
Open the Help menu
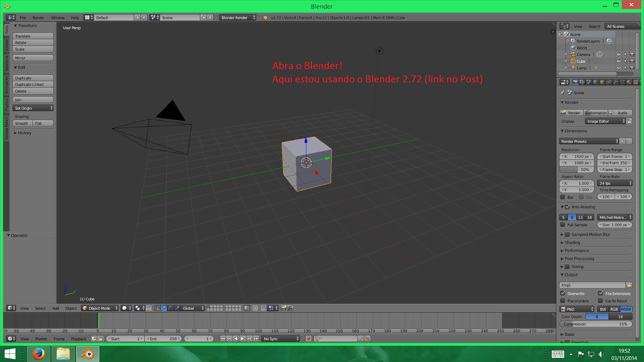click(75, 18)
